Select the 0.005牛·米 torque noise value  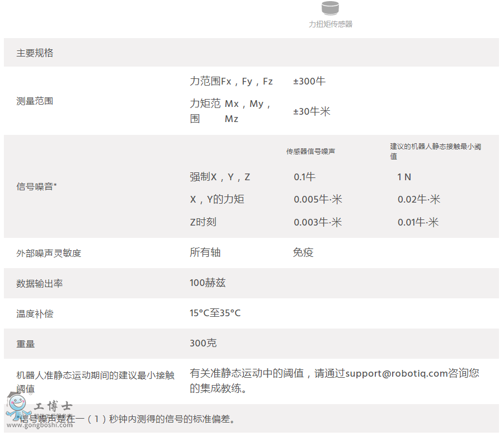click(x=318, y=199)
